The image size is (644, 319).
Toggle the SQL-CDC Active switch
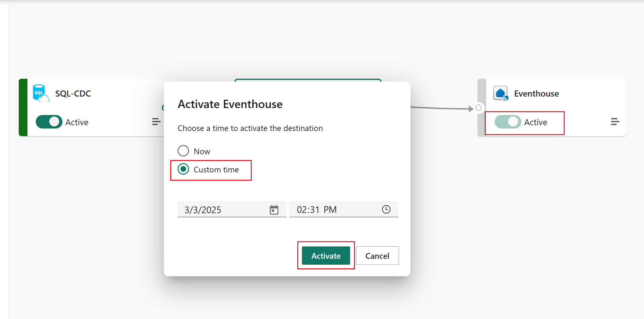(x=49, y=122)
